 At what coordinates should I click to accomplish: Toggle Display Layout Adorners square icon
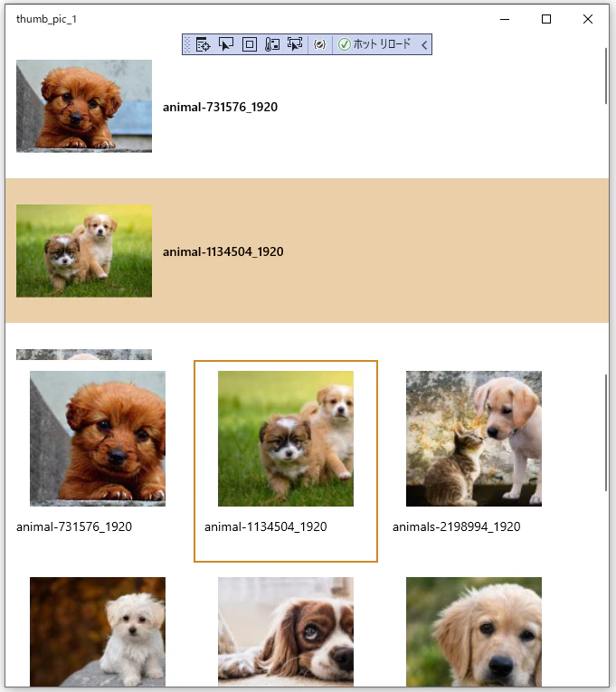pyautogui.click(x=250, y=44)
